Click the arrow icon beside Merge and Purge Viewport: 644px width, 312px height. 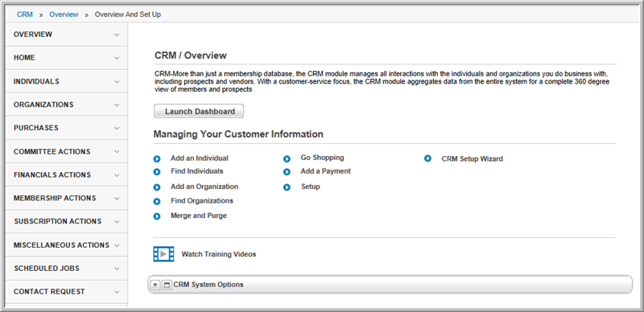(x=156, y=216)
